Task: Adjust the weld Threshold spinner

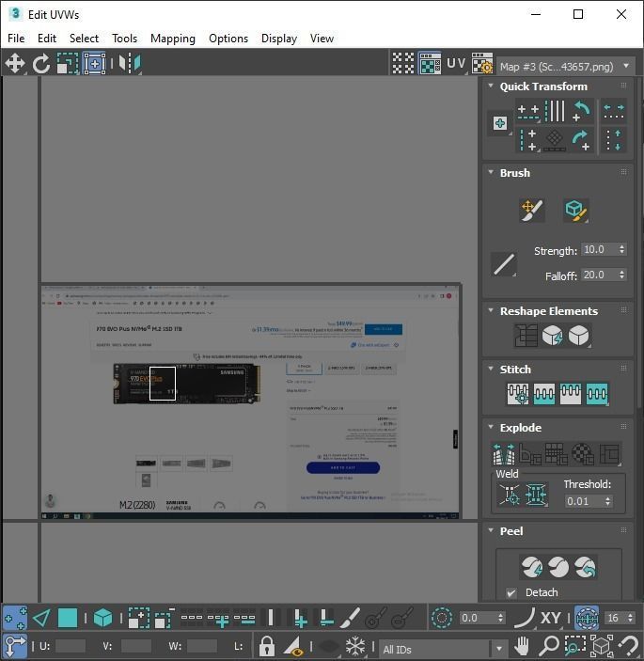Action: [607, 501]
